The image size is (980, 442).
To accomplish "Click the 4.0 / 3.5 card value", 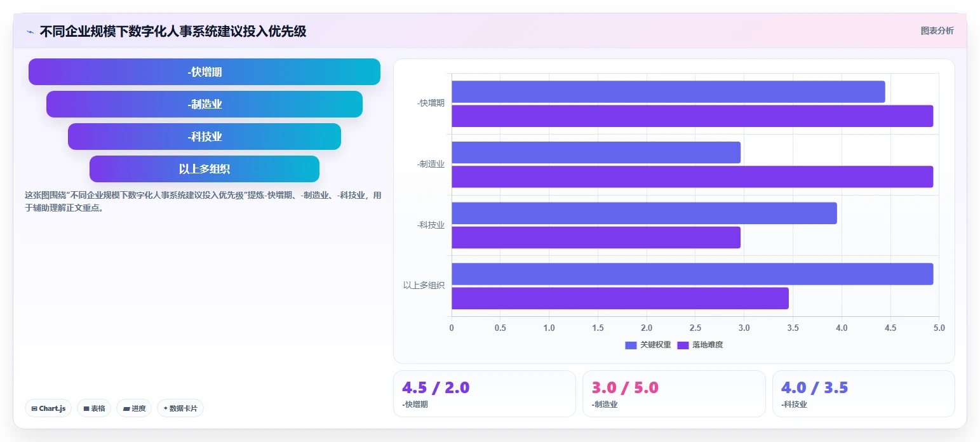I will 815,387.
